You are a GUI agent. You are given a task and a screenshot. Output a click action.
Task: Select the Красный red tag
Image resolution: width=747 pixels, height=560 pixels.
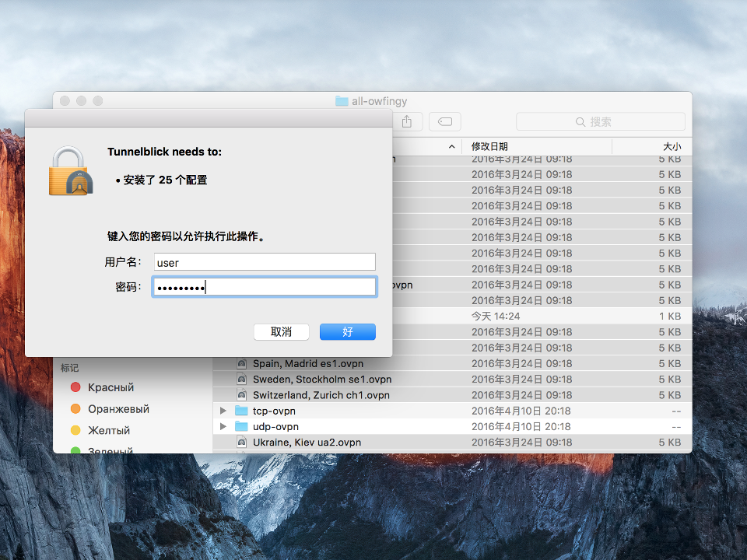[x=75, y=387]
